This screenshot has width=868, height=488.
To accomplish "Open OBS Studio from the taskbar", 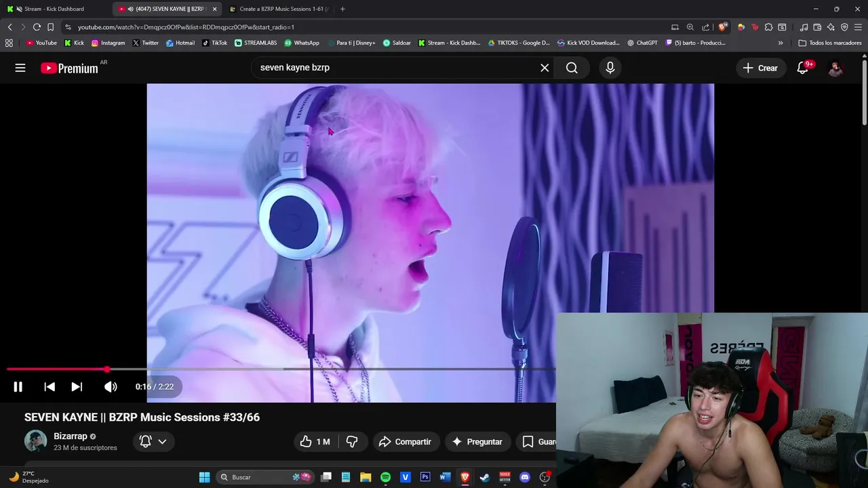I will click(545, 477).
